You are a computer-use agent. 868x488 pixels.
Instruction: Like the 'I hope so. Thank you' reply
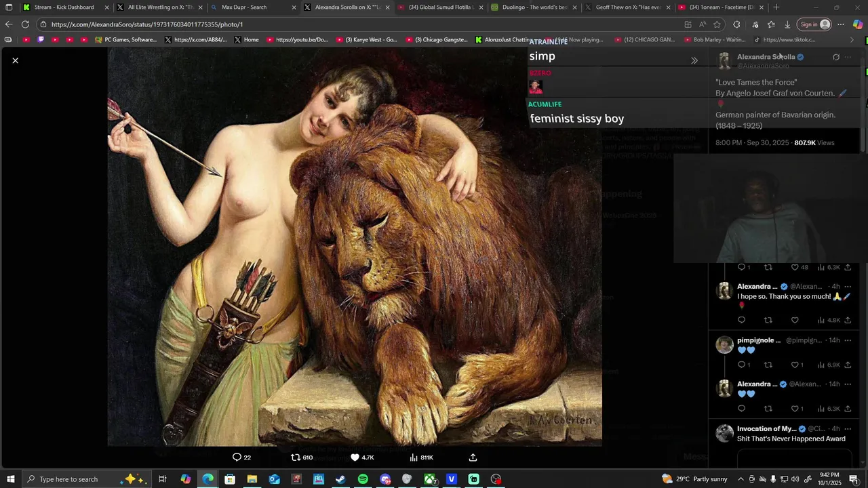(795, 320)
